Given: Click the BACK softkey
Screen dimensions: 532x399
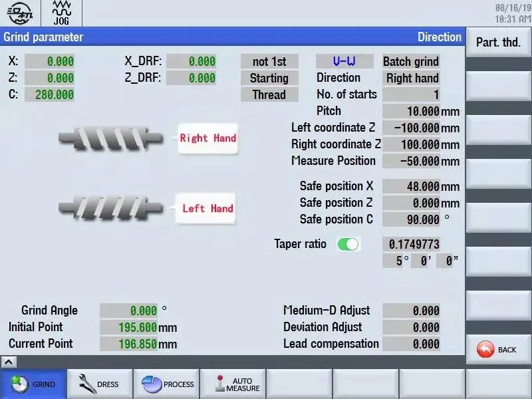Looking at the screenshot, I should [x=498, y=350].
